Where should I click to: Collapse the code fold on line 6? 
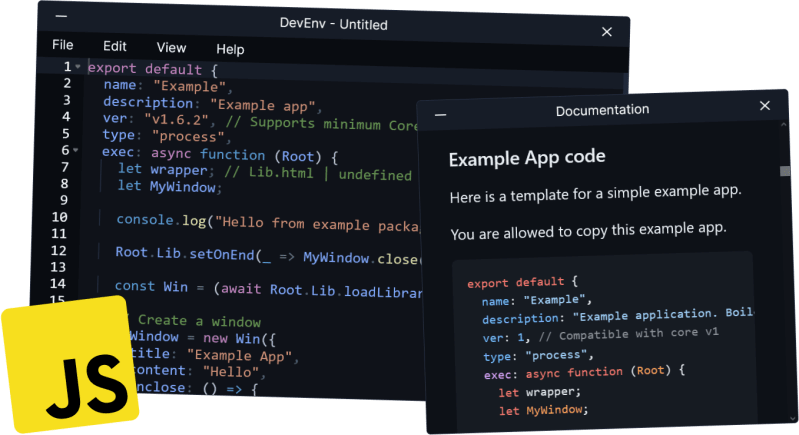coord(75,150)
